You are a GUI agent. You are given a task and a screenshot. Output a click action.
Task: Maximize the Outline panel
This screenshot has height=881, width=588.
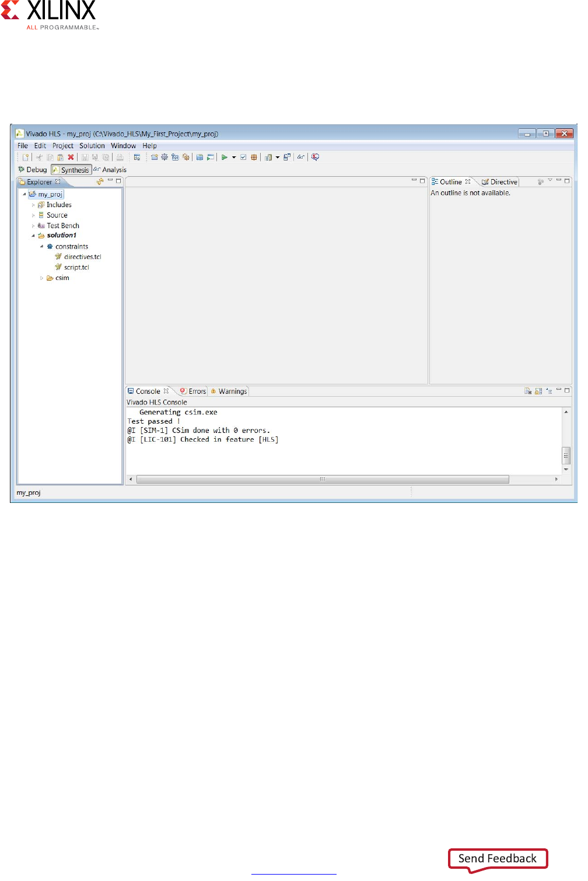tap(566, 181)
